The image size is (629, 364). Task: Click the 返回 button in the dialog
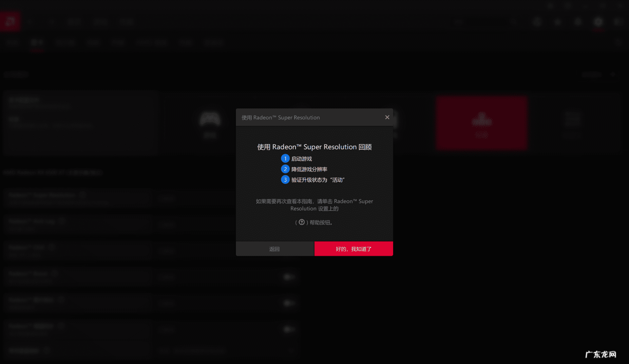tap(275, 249)
